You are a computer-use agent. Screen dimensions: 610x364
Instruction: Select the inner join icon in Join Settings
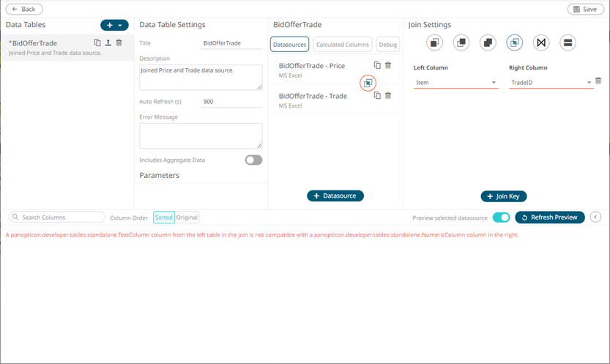(514, 42)
